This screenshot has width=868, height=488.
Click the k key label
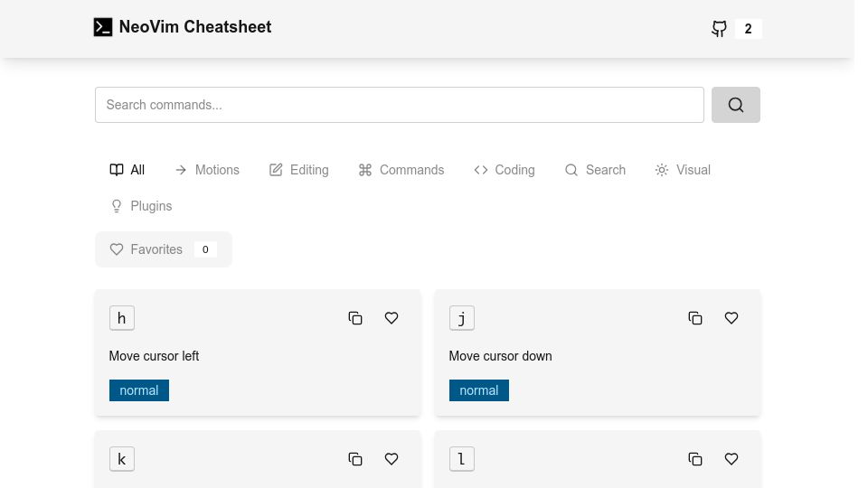click(122, 459)
